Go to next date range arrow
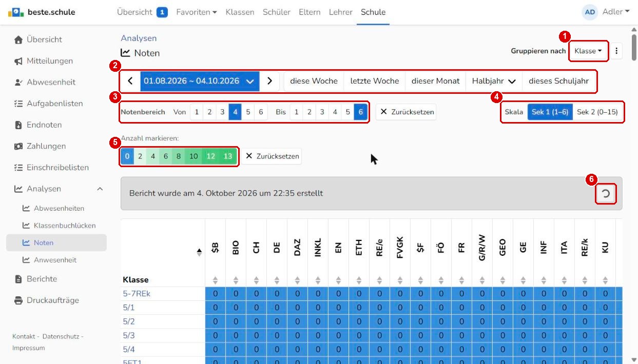Screen dimensions: 638x364 pyautogui.click(x=269, y=81)
